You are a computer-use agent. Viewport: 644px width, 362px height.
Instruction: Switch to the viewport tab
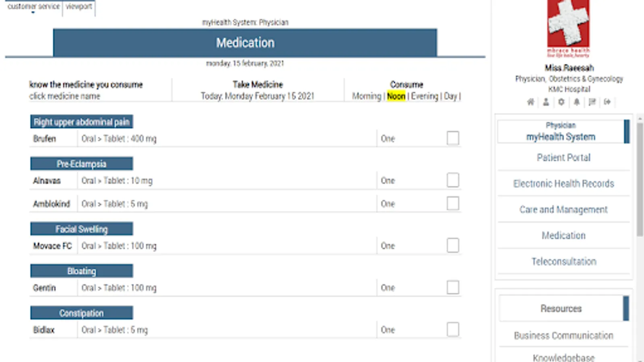[79, 7]
